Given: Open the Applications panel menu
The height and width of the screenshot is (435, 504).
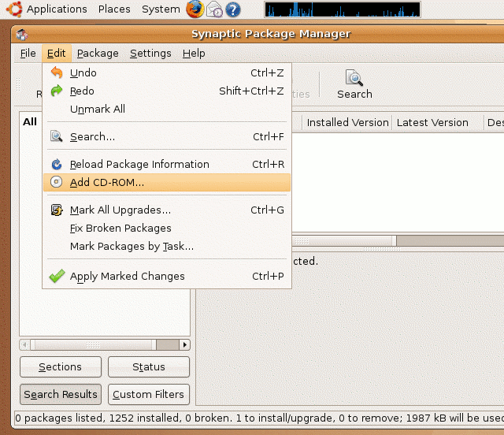Looking at the screenshot, I should tap(57, 9).
